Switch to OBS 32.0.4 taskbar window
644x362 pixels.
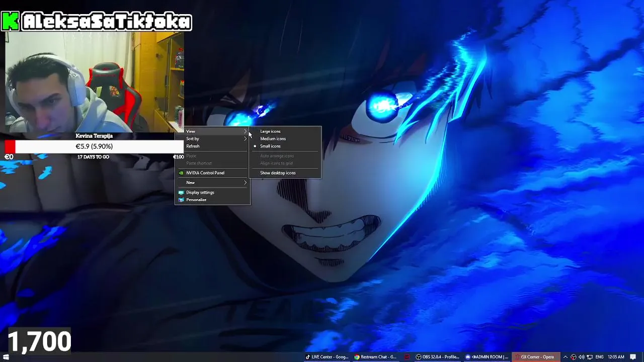(x=437, y=357)
